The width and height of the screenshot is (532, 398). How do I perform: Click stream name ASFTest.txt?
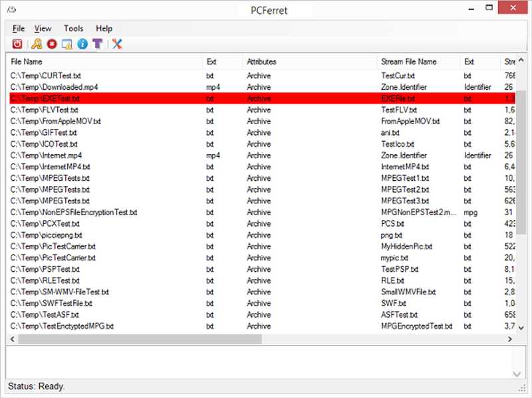[x=399, y=315]
